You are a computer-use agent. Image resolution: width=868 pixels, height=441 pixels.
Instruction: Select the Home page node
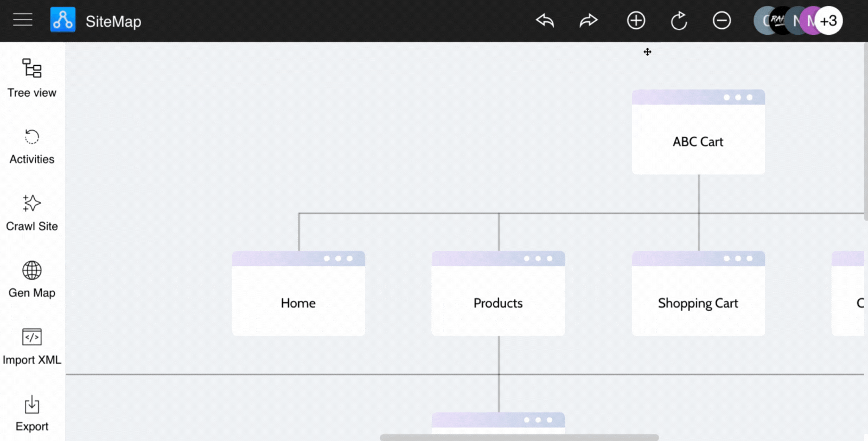[x=298, y=293]
